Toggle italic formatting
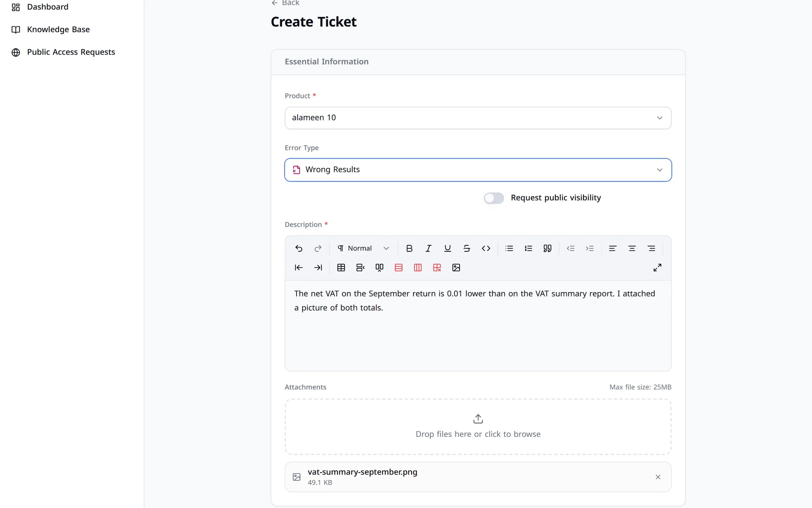 pyautogui.click(x=428, y=248)
